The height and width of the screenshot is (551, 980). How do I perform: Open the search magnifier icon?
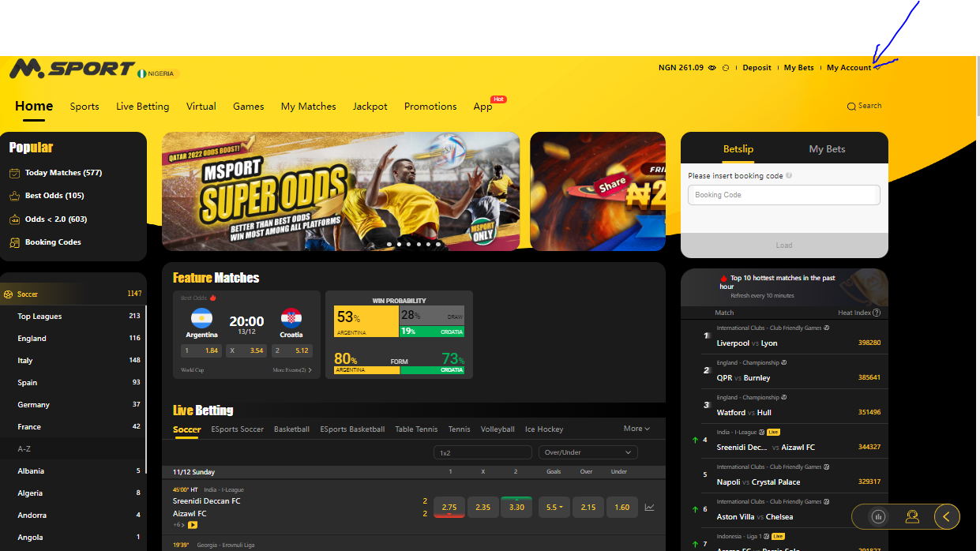click(x=851, y=107)
